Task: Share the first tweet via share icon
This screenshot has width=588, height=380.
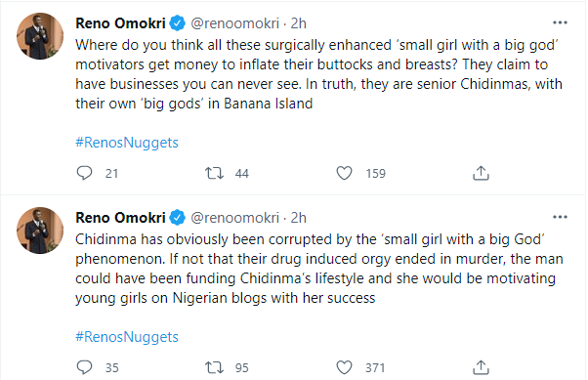Action: (481, 173)
